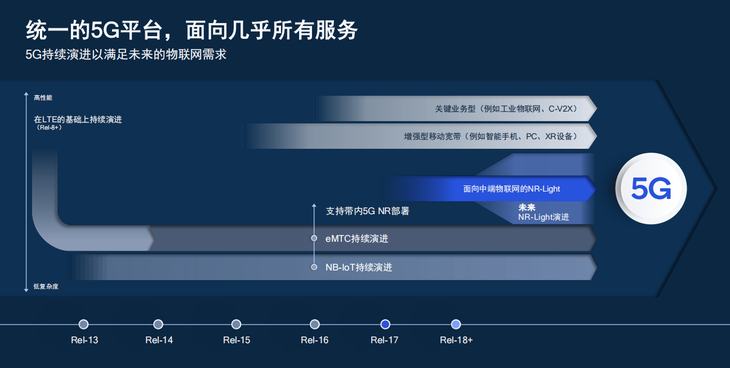Click the 增强型移动宽带 arrow banner
730x368 pixels.
click(x=421, y=136)
